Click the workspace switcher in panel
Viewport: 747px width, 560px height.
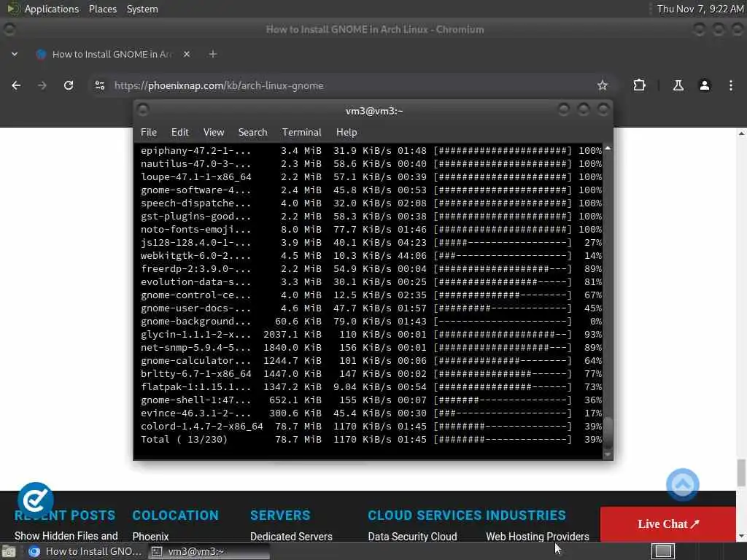pos(662,551)
